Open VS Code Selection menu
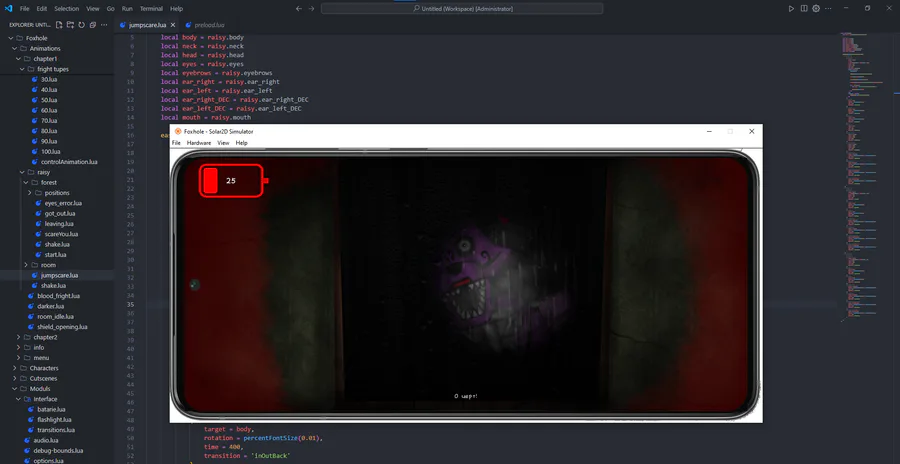 (x=67, y=9)
